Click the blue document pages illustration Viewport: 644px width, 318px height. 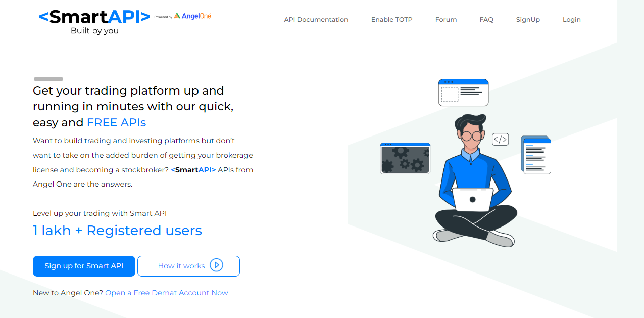536,155
